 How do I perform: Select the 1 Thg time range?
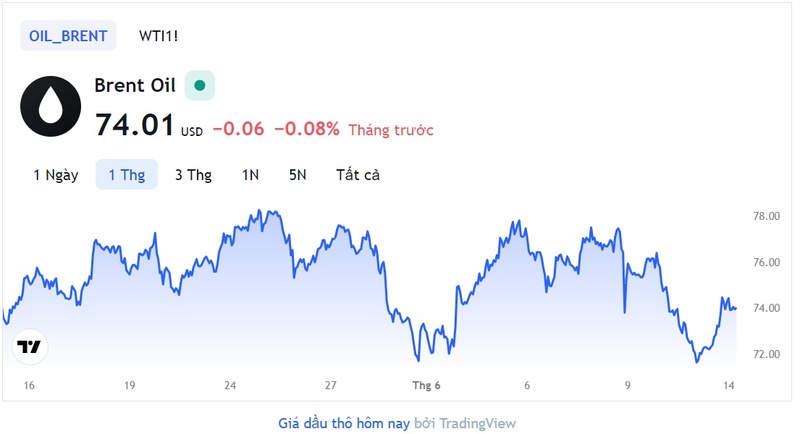127,175
